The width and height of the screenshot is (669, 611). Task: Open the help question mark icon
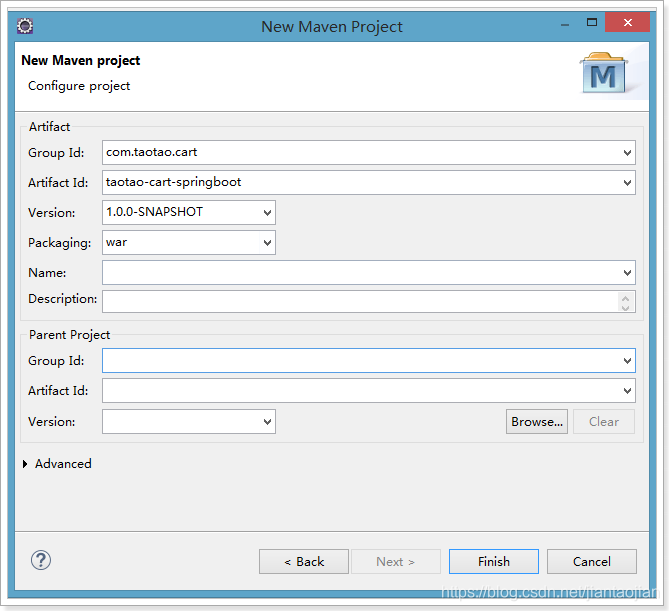41,560
